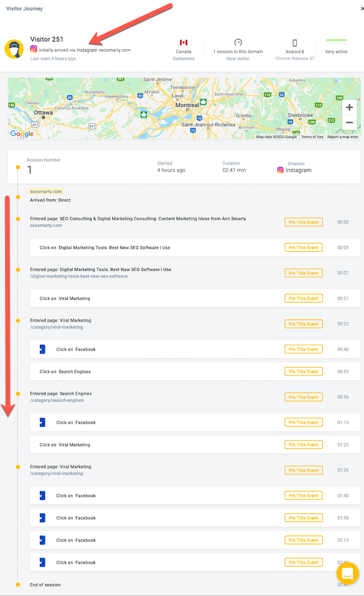The width and height of the screenshot is (364, 596).
Task: Zoom out on the map
Action: pos(349,122)
